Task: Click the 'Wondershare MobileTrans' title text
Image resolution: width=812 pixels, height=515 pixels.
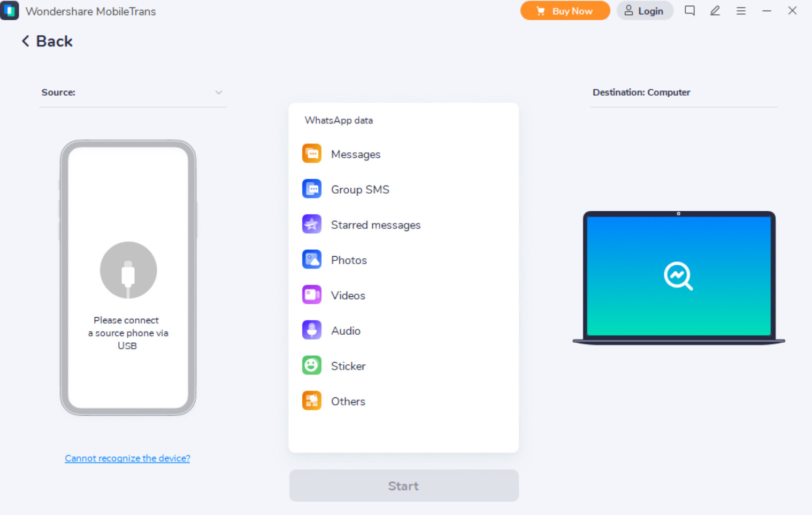Action: coord(90,11)
